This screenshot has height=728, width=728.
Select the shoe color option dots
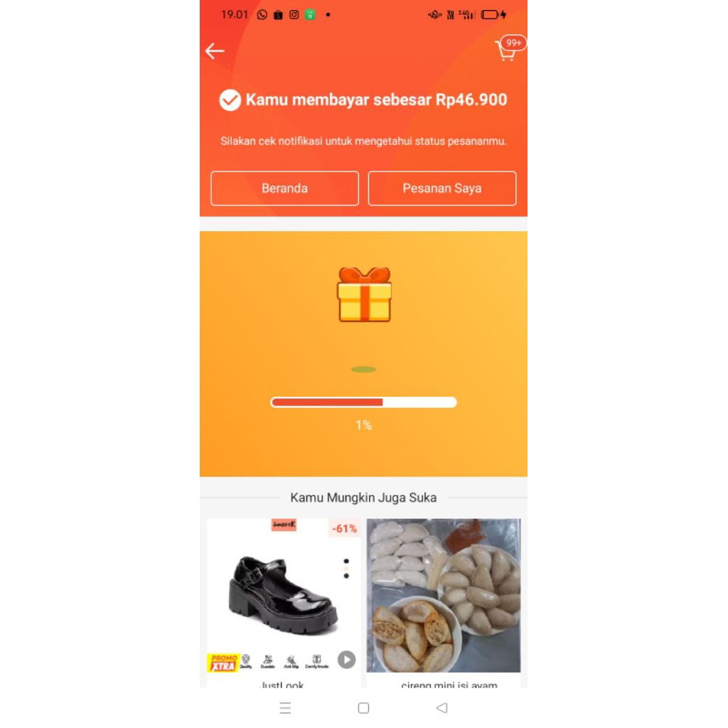point(346,568)
